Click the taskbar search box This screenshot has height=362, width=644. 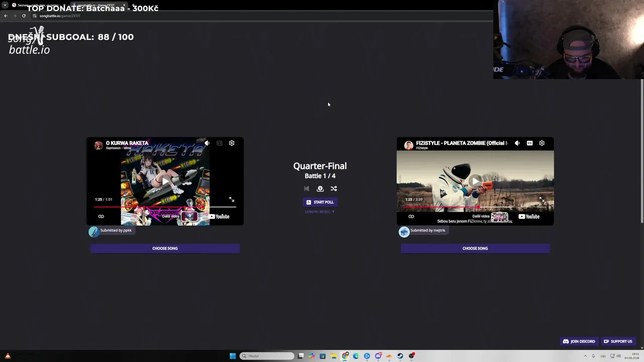pyautogui.click(x=267, y=356)
